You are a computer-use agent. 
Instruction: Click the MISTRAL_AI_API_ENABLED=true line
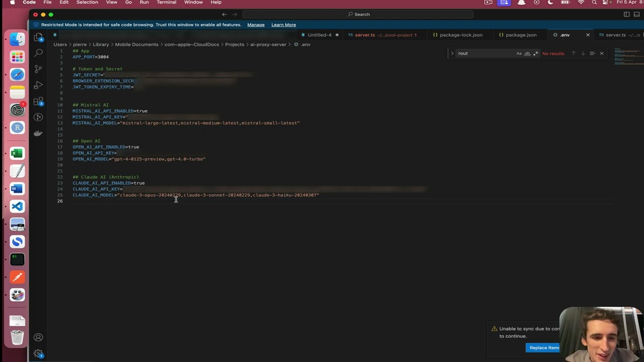coord(110,111)
